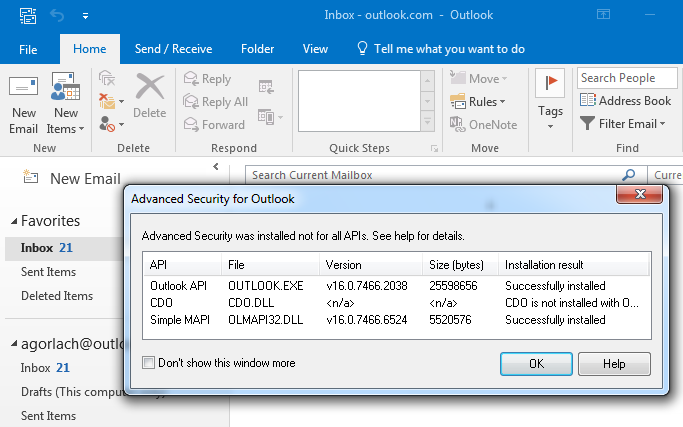
Task: Click New Email icon in folder pane
Action: pyautogui.click(x=30, y=176)
